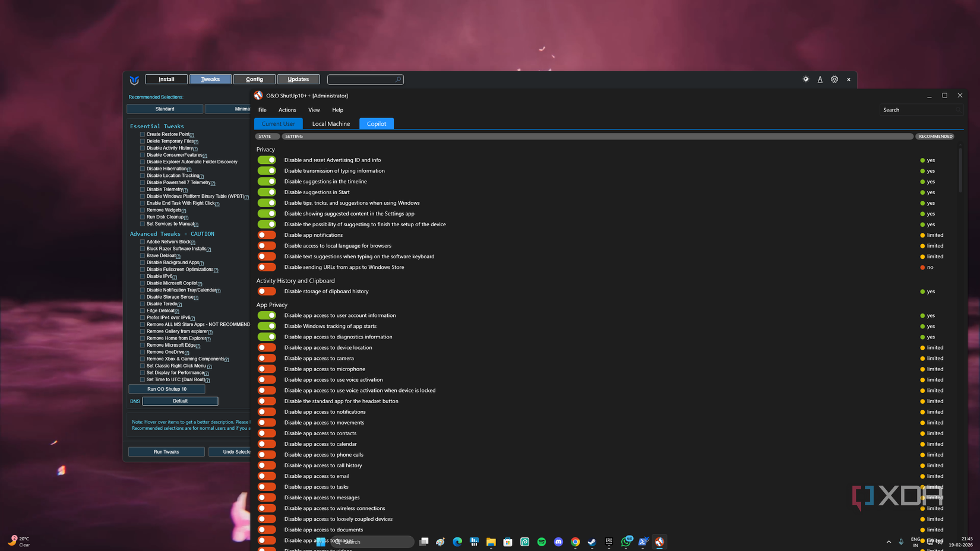Enable 'Disable app access to camera' switch

[x=267, y=359]
